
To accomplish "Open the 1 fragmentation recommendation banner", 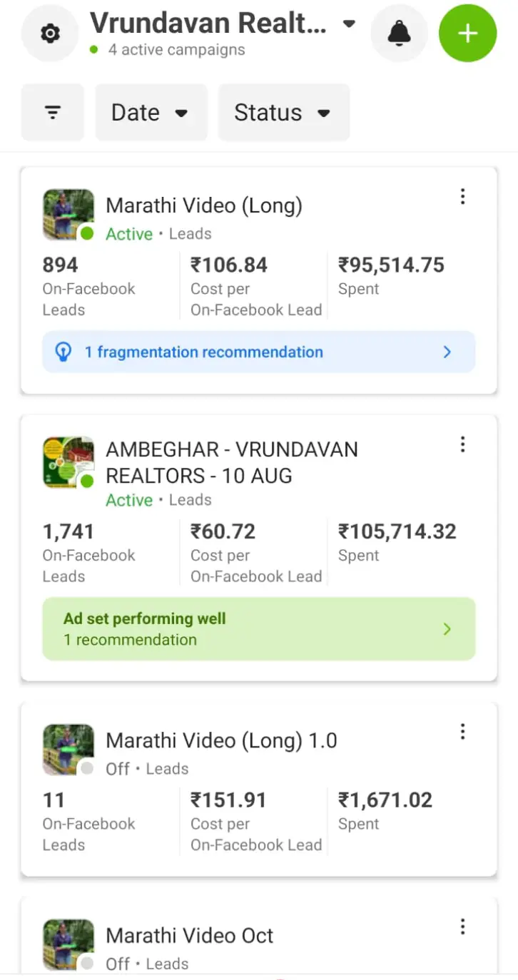I will click(x=259, y=352).
